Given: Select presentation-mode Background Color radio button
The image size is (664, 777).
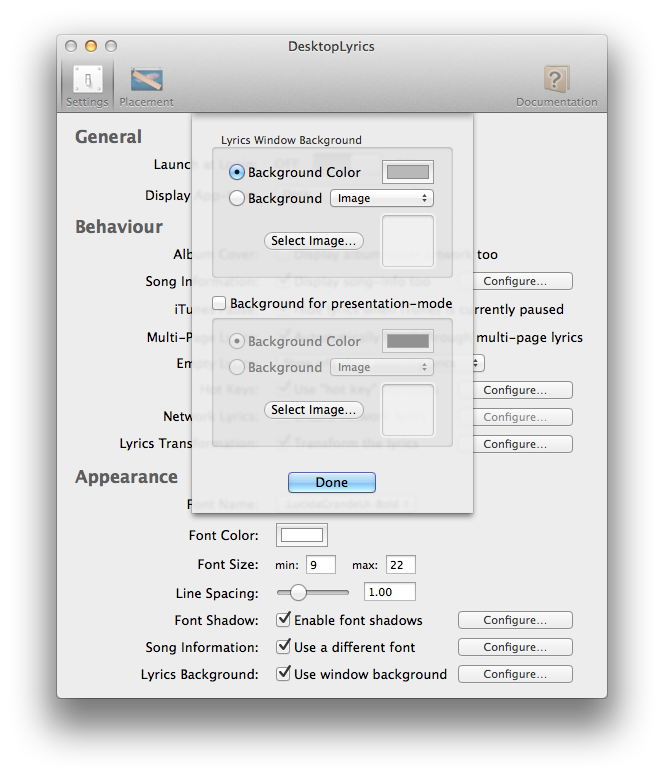Looking at the screenshot, I should [237, 341].
